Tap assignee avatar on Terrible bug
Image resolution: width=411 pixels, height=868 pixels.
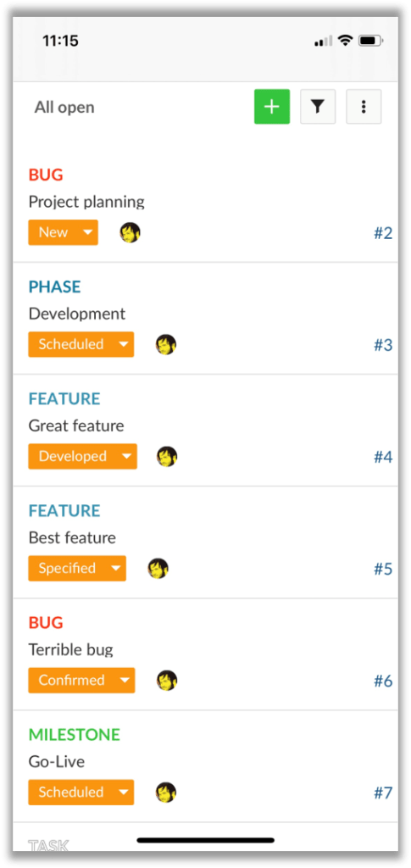[167, 681]
